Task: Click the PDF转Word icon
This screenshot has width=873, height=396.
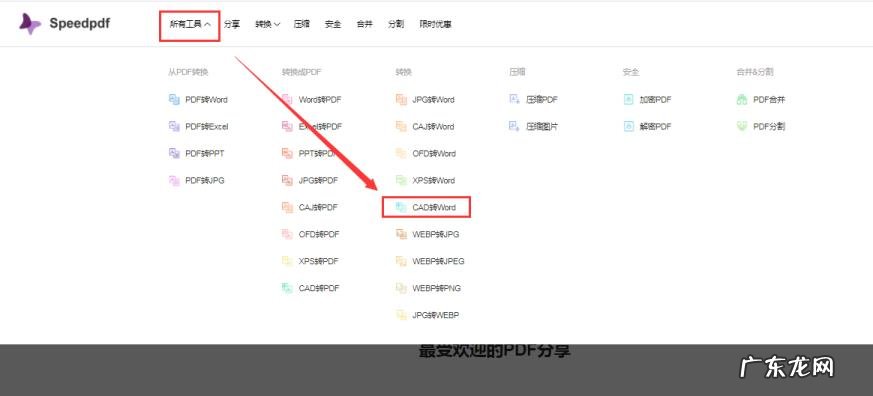Action: 174,100
